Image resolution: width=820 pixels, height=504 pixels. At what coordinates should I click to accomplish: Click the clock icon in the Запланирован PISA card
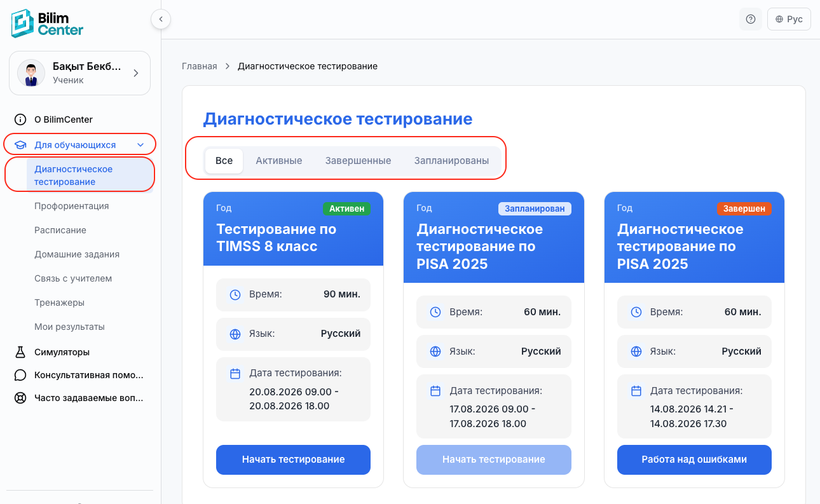coord(435,312)
